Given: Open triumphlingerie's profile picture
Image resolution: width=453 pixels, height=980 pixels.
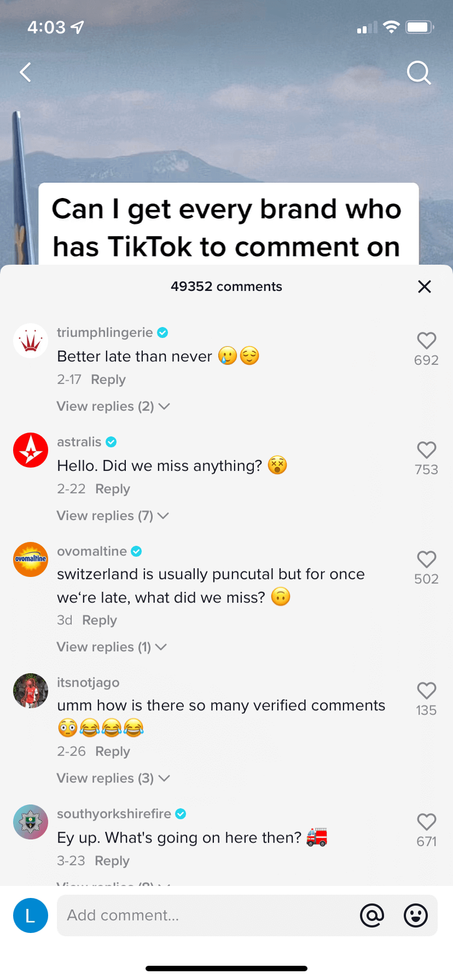Looking at the screenshot, I should pos(31,341).
